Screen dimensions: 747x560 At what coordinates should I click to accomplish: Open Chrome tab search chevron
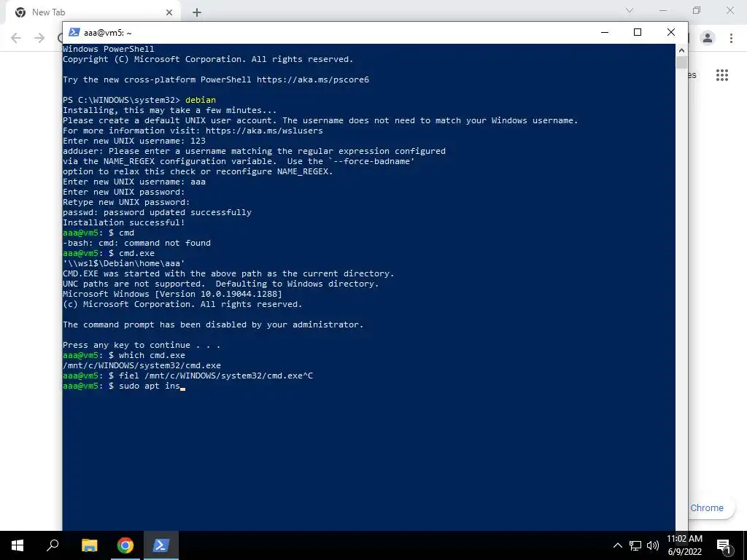click(630, 10)
